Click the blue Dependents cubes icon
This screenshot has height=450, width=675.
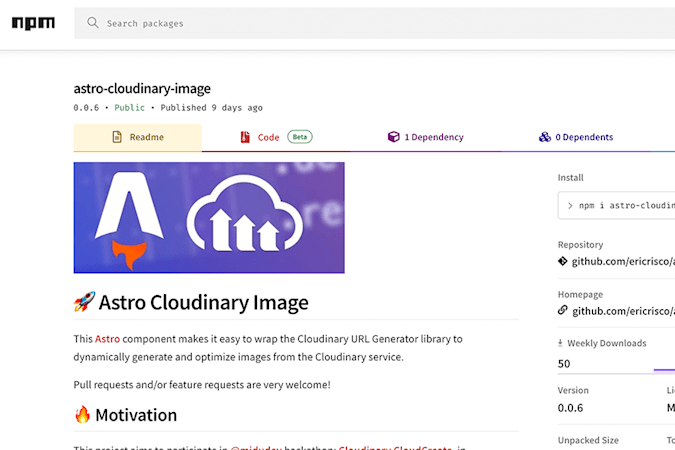[x=545, y=137]
